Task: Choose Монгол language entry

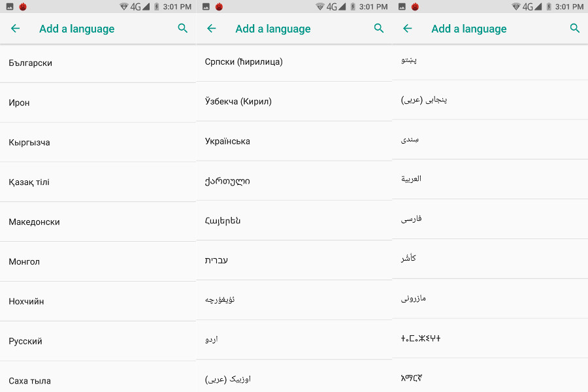Action: [x=98, y=262]
